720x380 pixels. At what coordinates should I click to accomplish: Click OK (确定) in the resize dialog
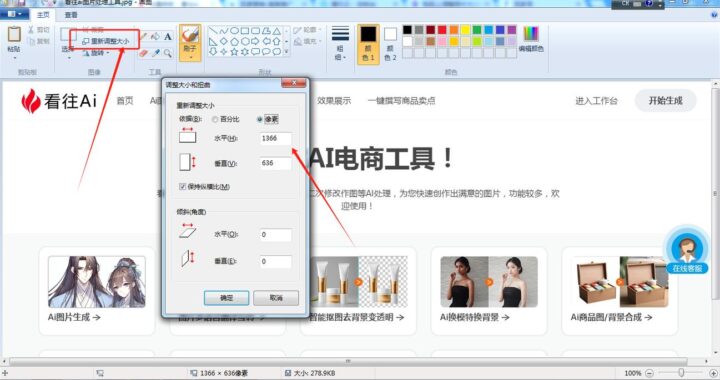point(226,298)
